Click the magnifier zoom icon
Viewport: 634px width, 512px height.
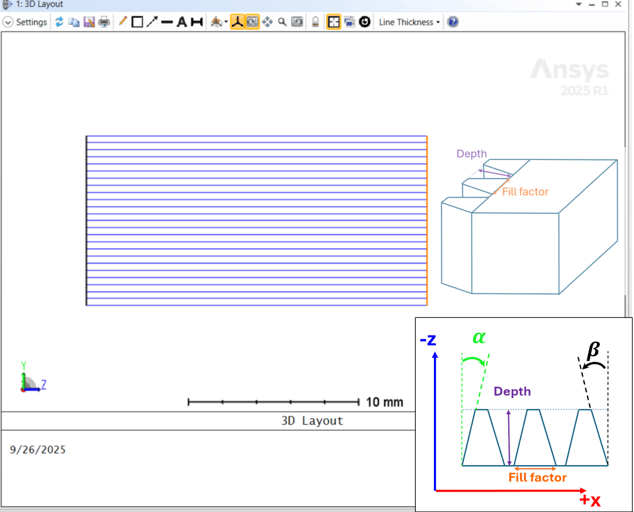[x=282, y=22]
